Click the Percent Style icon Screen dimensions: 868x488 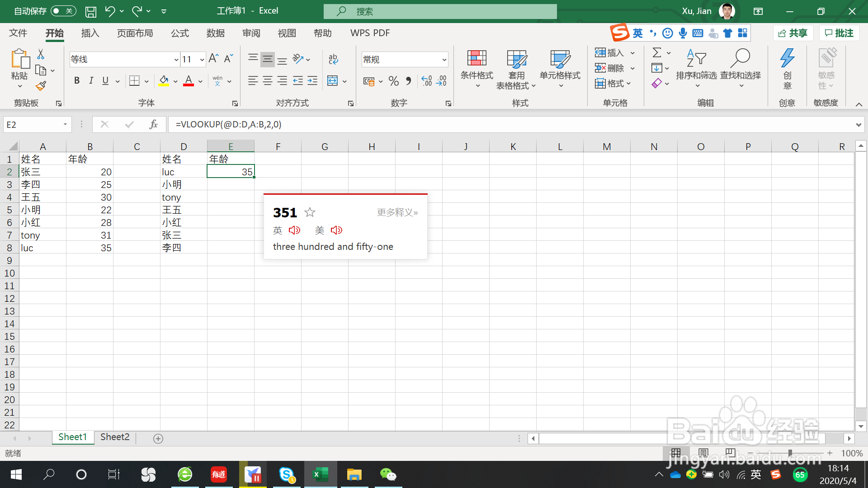coord(393,81)
